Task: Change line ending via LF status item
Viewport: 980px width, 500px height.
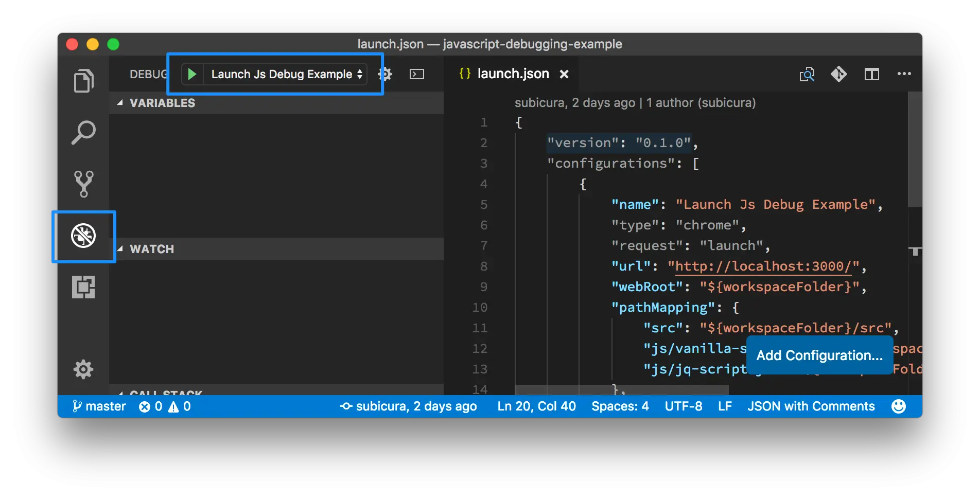Action: coord(725,406)
